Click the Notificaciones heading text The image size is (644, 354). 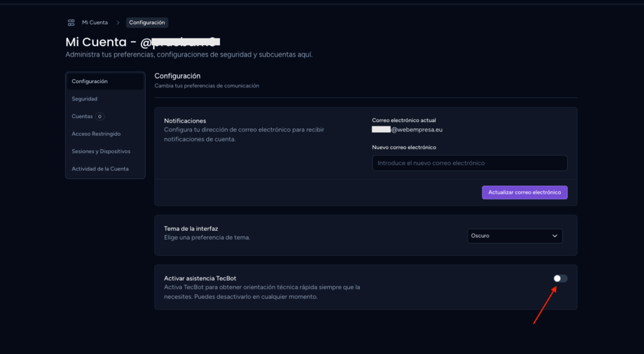(185, 121)
